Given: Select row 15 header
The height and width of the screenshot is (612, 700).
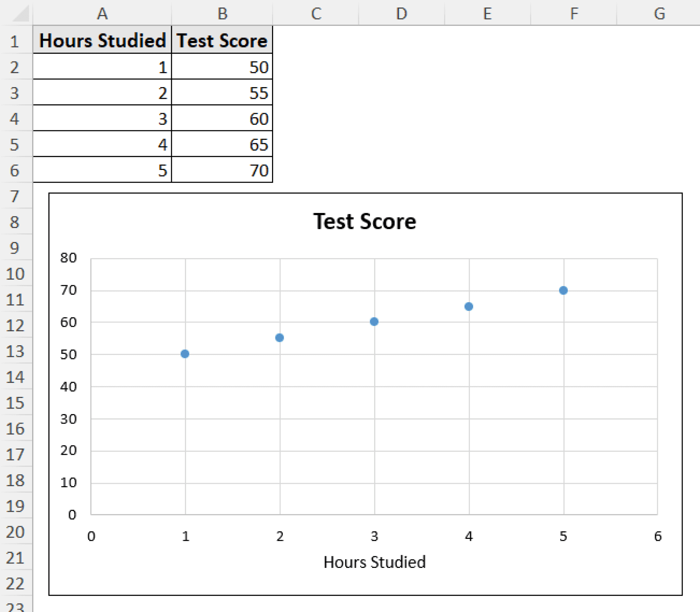Looking at the screenshot, I should click(x=15, y=403).
